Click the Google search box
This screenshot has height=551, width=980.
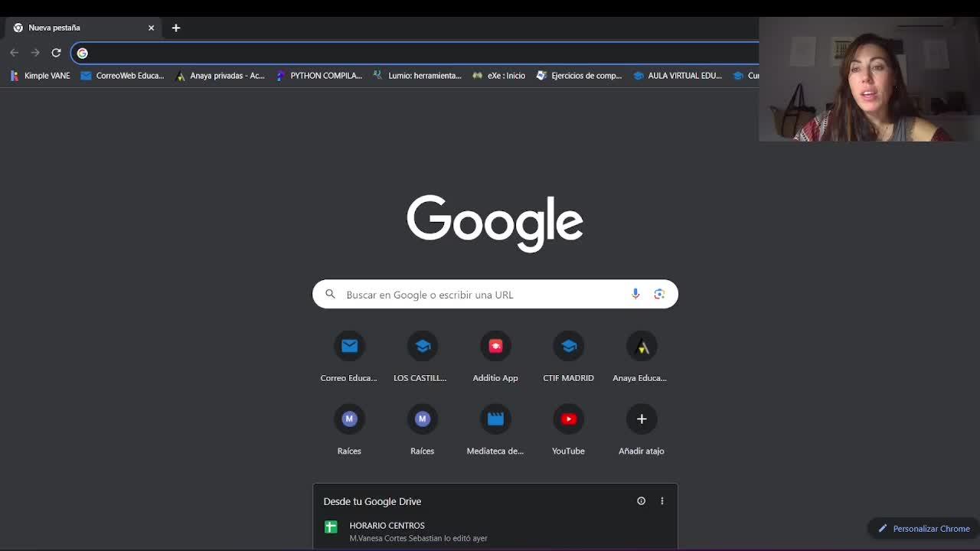pos(495,295)
